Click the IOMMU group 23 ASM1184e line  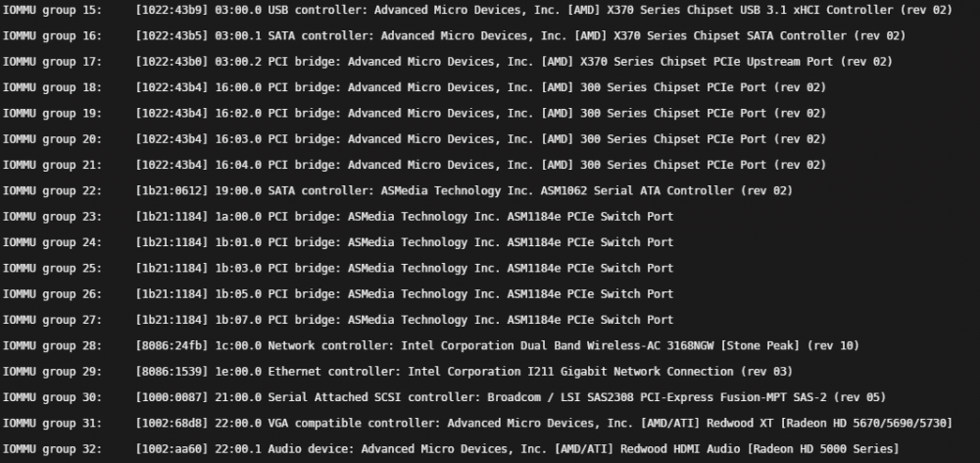pyautogui.click(x=338, y=217)
